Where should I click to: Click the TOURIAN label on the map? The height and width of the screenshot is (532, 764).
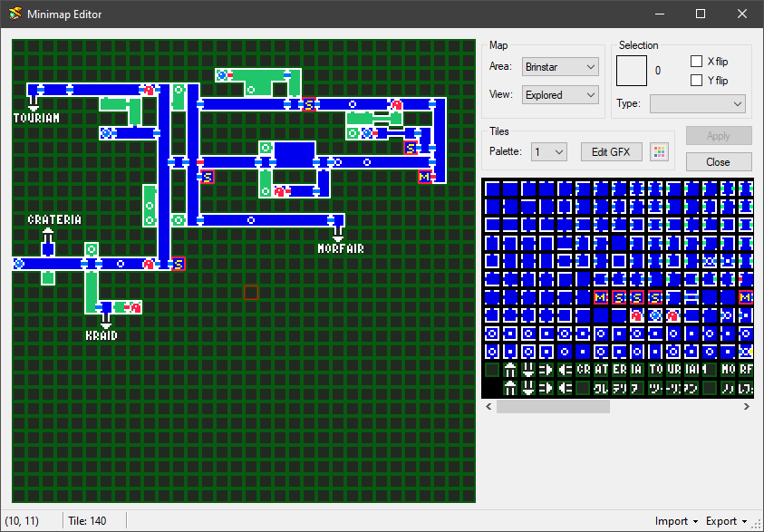36,119
